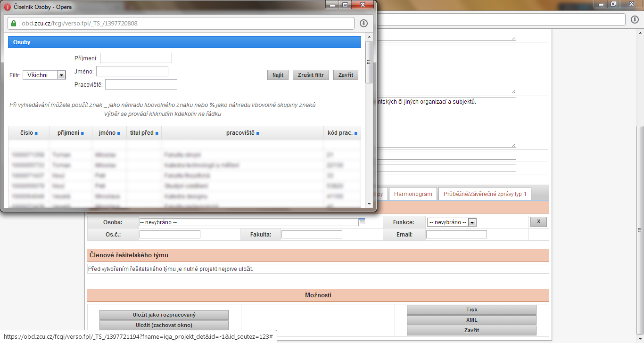
Task: Switch to the Harmonogram tab
Action: point(413,194)
